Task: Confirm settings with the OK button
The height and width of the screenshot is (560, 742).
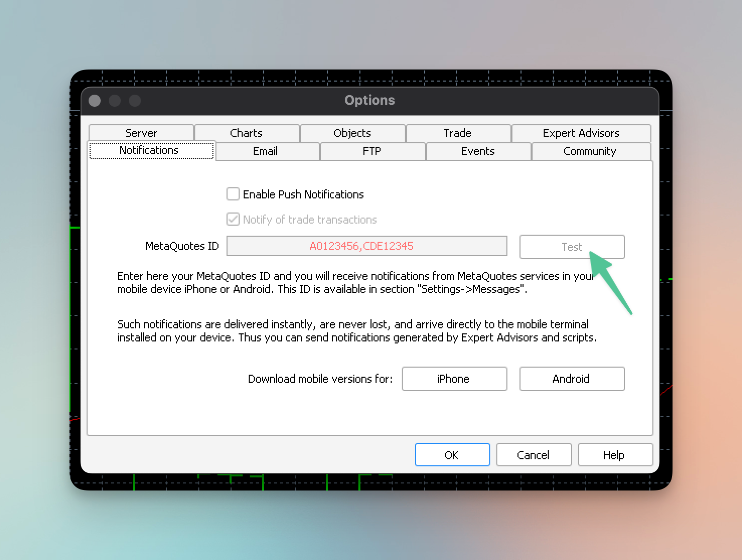Action: pos(452,455)
